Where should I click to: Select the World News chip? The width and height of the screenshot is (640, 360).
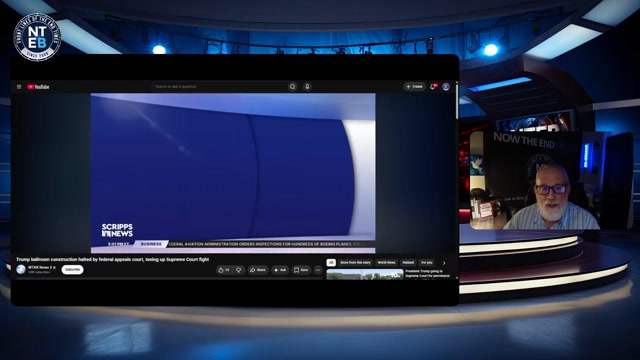point(386,262)
